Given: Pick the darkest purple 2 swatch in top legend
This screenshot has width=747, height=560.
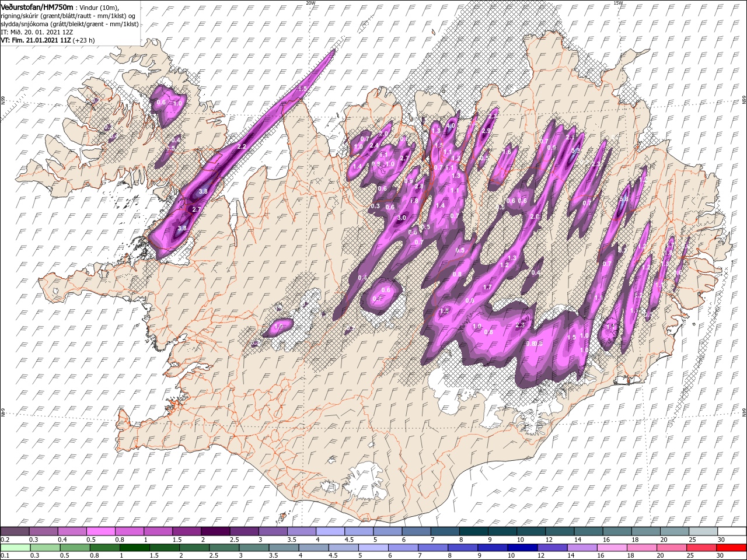Looking at the screenshot, I should [x=215, y=531].
